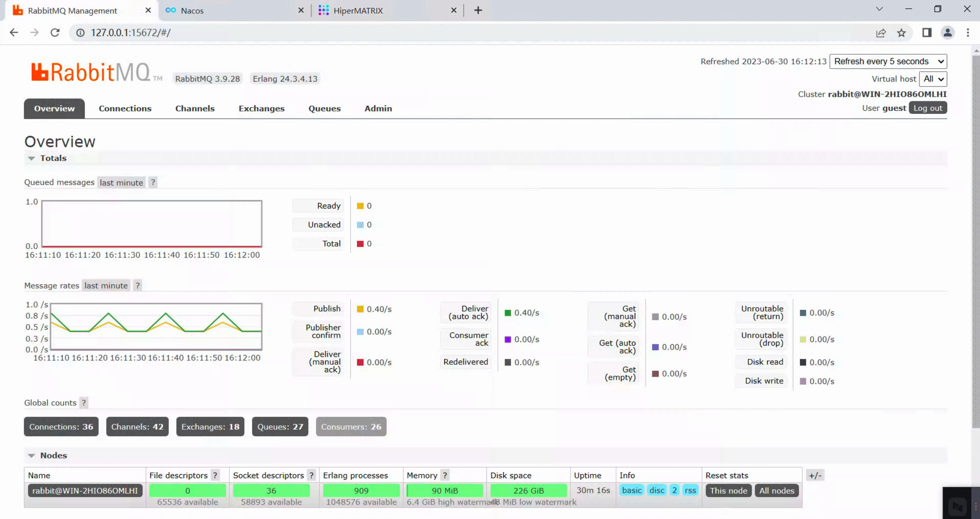Viewport: 980px width, 519px height.
Task: Bookmark this page with star icon
Action: pos(901,33)
